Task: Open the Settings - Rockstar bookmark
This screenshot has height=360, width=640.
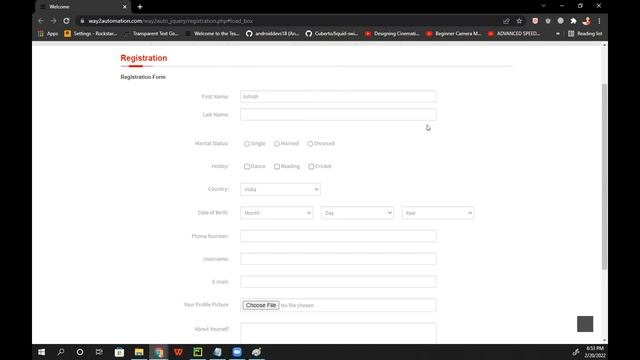Action: tap(91, 33)
